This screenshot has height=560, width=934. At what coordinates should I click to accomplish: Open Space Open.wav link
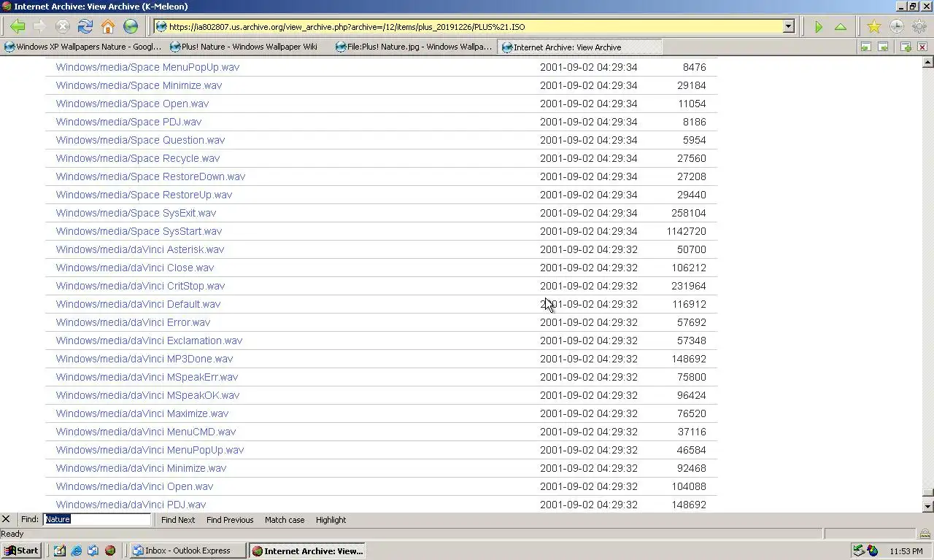(132, 104)
